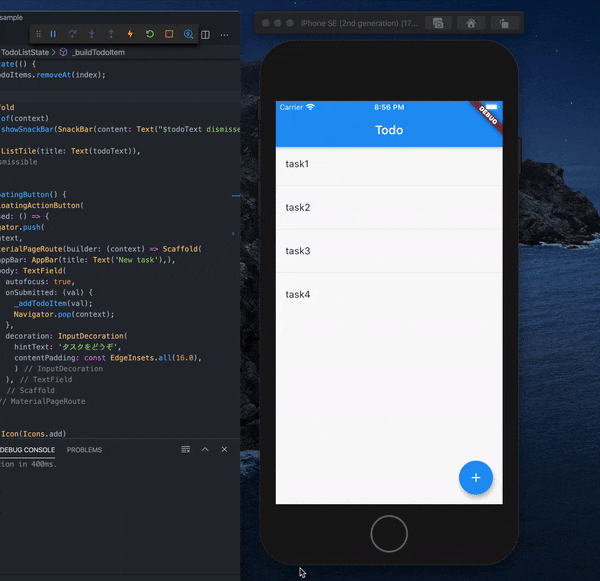Select task2 in the Todo list
Viewport: 600px width, 581px height.
(x=389, y=208)
